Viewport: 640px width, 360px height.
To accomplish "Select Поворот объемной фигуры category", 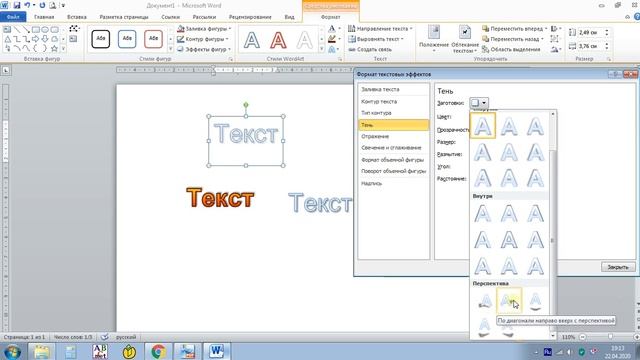I will (x=393, y=171).
